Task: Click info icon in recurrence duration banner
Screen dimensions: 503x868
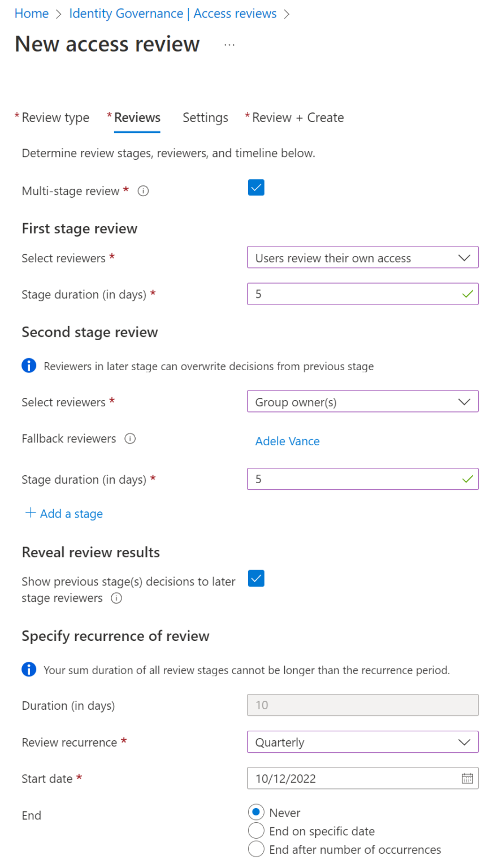Action: coord(29,670)
